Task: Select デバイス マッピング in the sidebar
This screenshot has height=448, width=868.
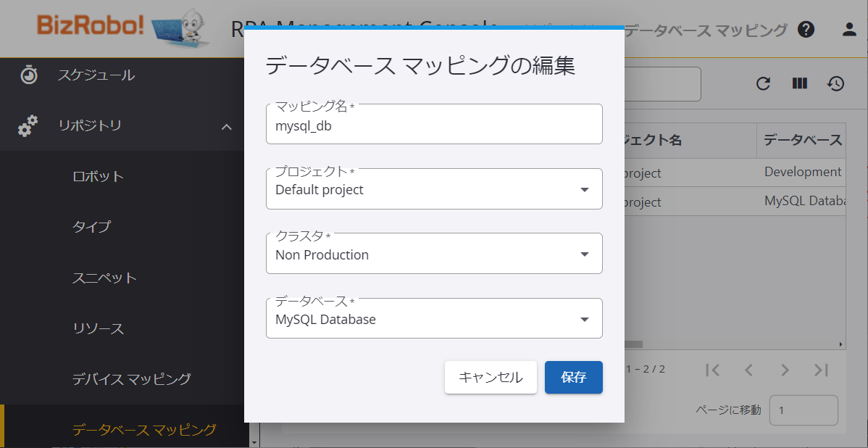Action: pyautogui.click(x=132, y=379)
